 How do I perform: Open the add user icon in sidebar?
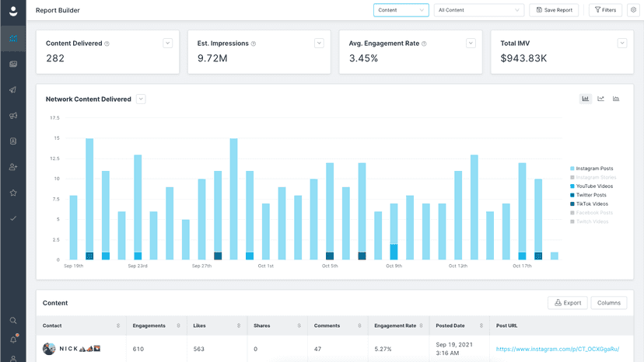(x=13, y=167)
